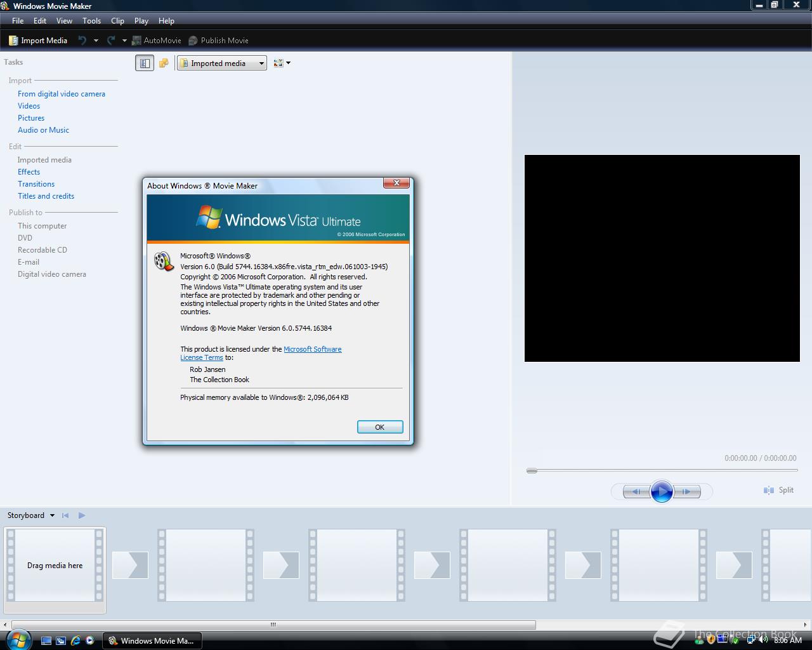Open the Clip menu
The image size is (812, 650).
[117, 20]
